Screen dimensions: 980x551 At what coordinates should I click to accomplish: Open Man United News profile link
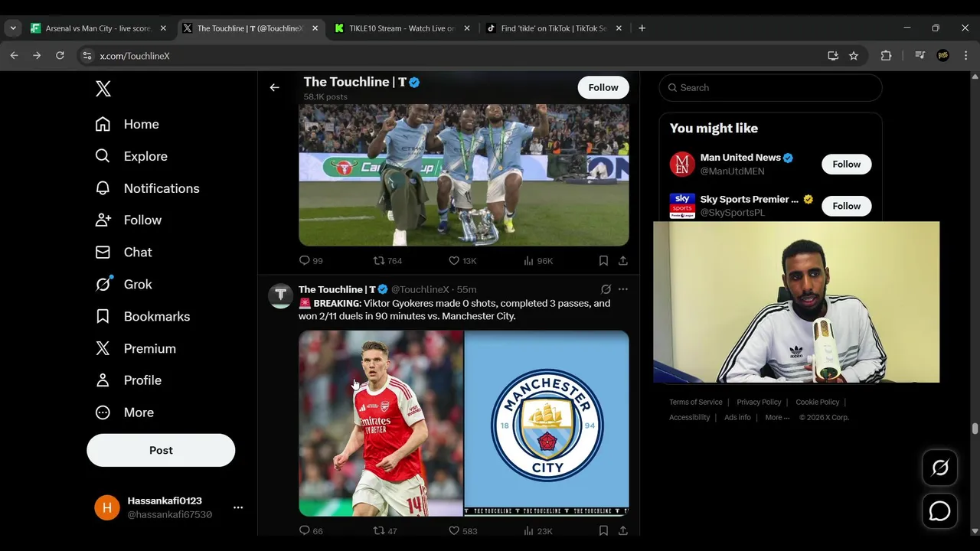coord(740,158)
